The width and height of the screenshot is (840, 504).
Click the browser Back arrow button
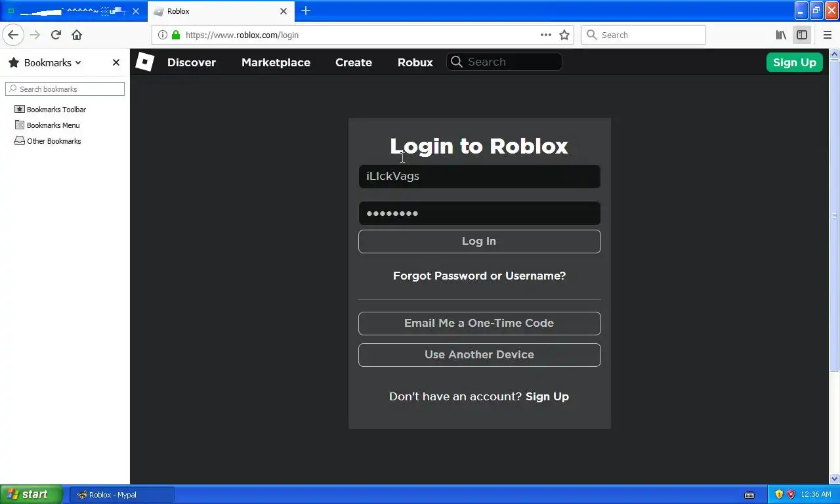coord(13,35)
